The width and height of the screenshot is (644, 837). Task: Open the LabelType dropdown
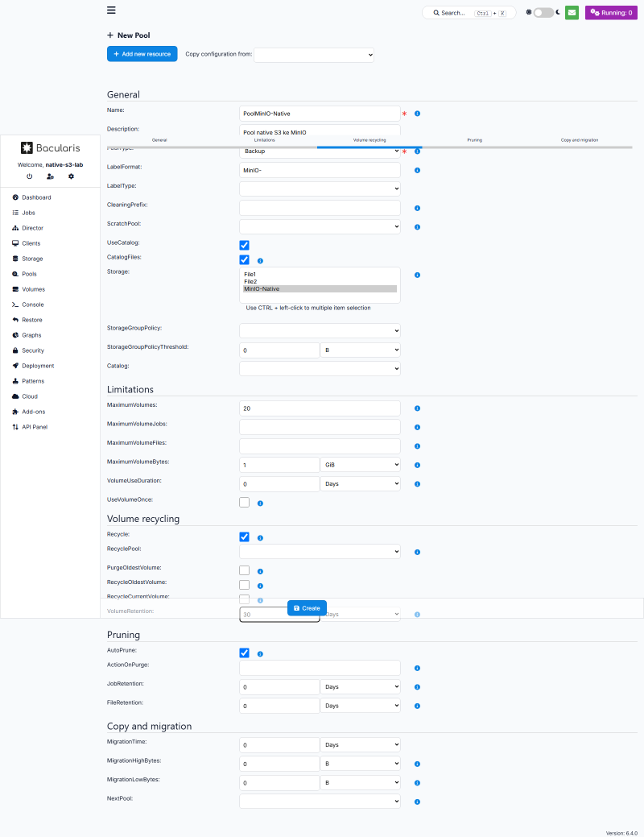pyautogui.click(x=320, y=189)
